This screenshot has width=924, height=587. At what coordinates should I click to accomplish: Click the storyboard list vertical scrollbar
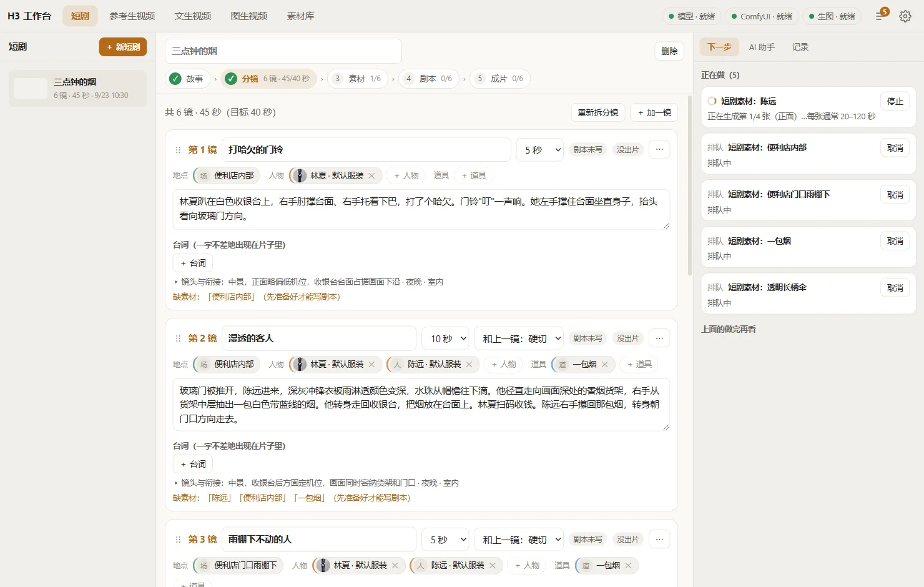(689, 185)
